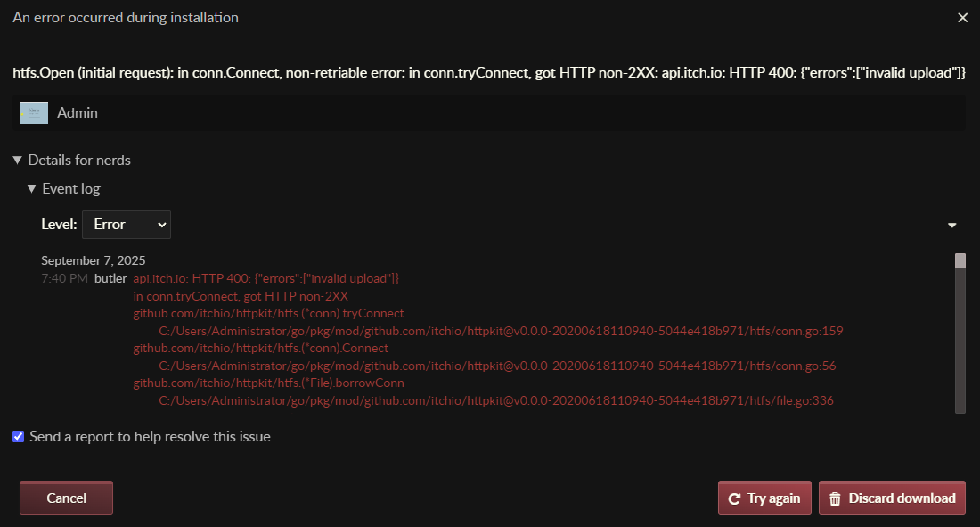This screenshot has height=527, width=980.
Task: Click the caret arrow right of event log
Action: 951,226
